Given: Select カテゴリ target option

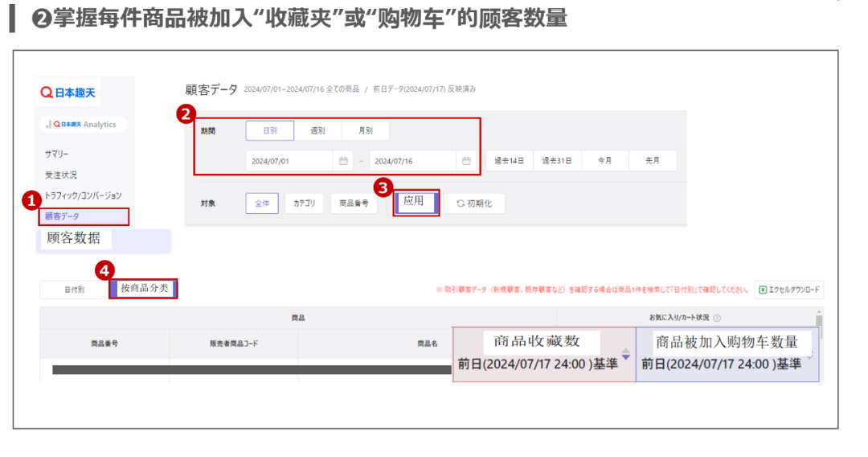Looking at the screenshot, I should [x=304, y=204].
